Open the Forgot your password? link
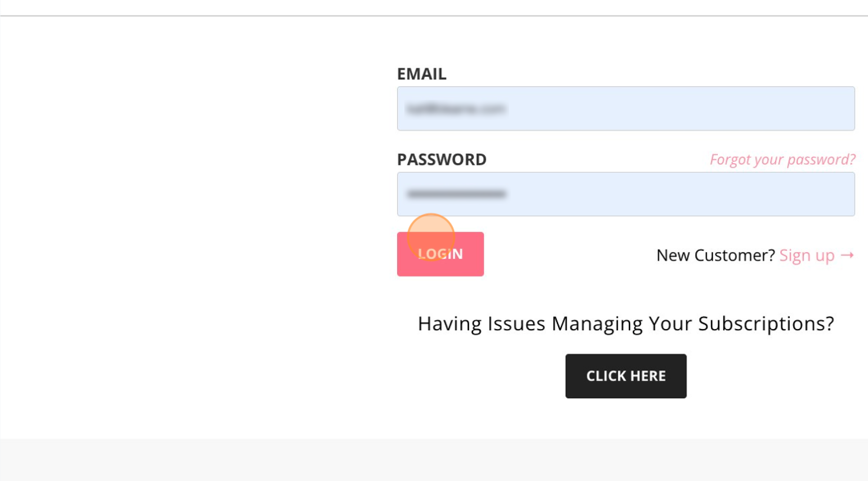The width and height of the screenshot is (868, 481). (x=783, y=159)
